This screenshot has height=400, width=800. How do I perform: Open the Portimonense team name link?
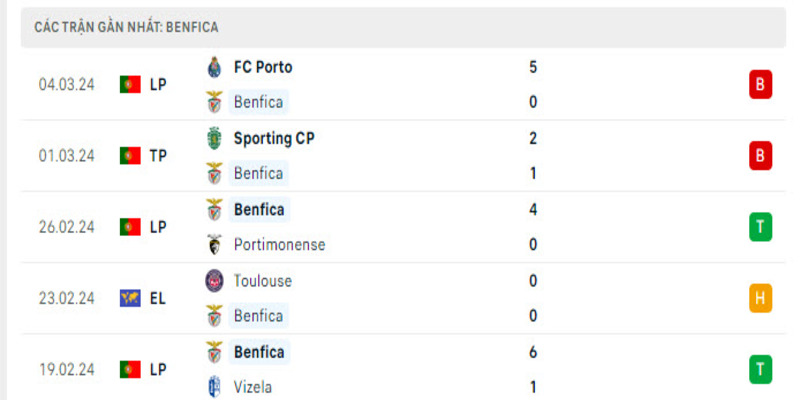tap(279, 244)
